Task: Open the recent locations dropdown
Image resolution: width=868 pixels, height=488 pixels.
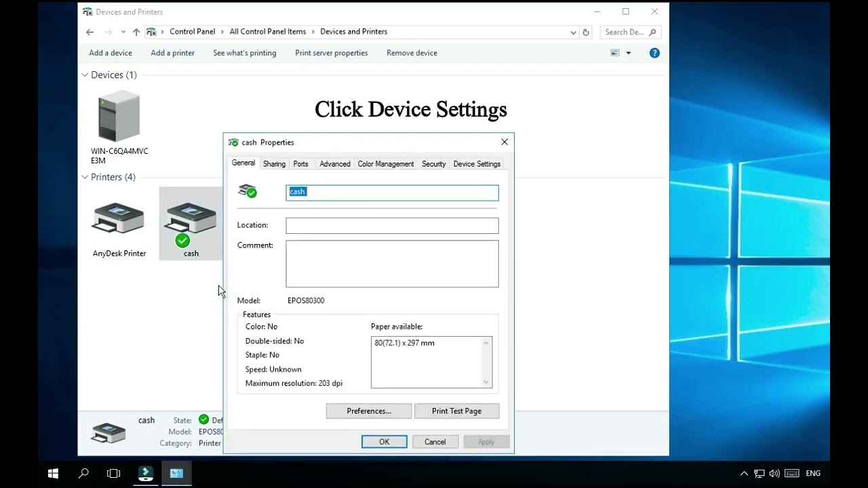Action: (x=123, y=32)
